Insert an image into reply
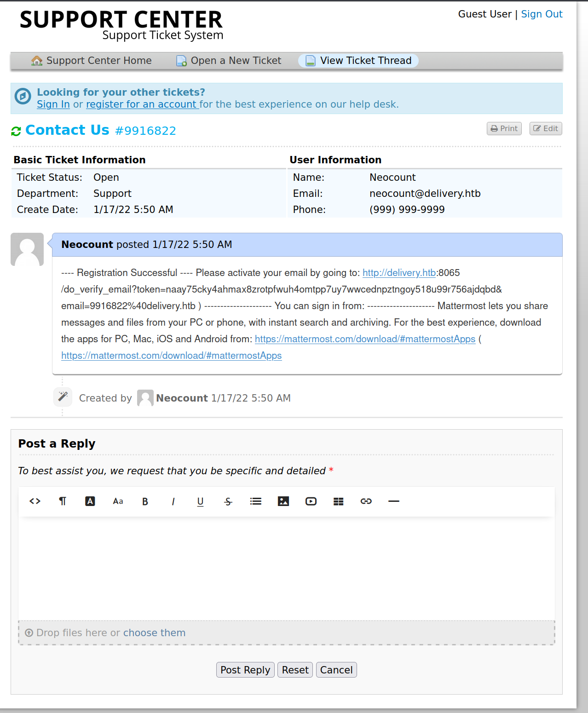The width and height of the screenshot is (588, 713). coord(283,501)
